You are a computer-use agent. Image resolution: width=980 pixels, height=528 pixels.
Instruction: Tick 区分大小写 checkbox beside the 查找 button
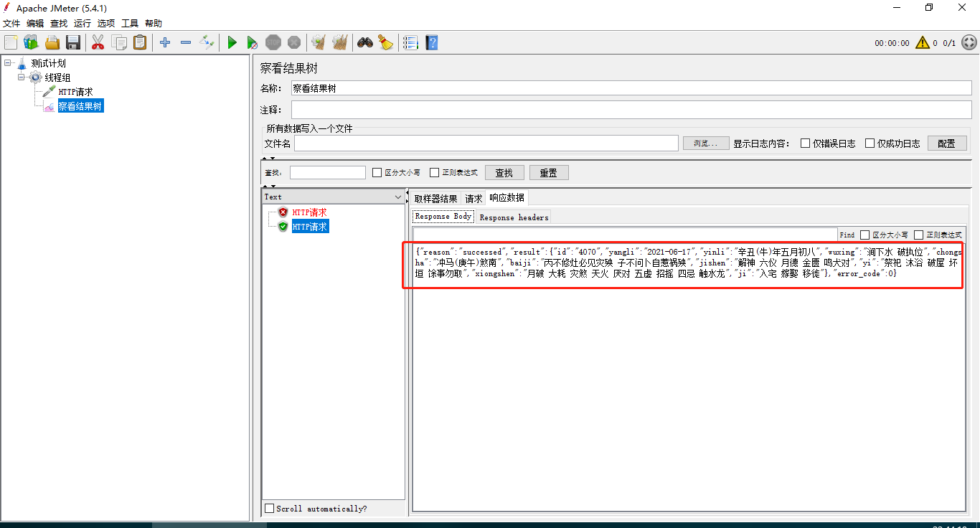click(x=377, y=172)
